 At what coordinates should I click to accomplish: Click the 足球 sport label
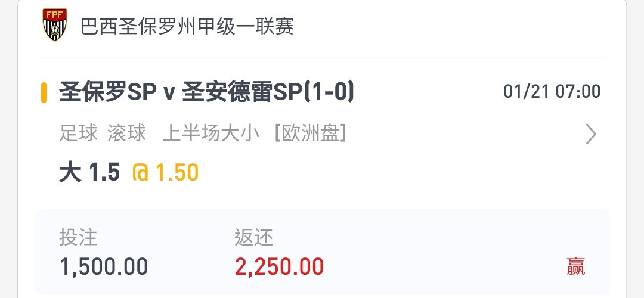[79, 134]
